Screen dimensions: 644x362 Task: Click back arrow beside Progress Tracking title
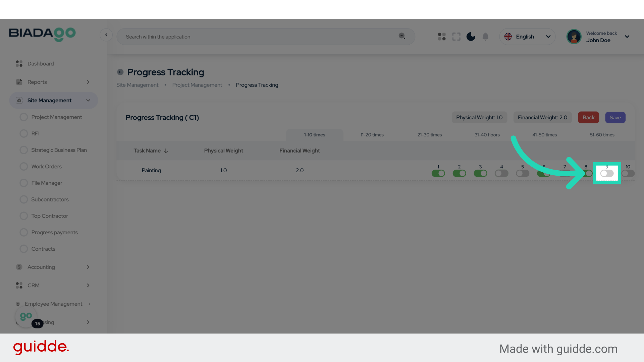coord(120,72)
